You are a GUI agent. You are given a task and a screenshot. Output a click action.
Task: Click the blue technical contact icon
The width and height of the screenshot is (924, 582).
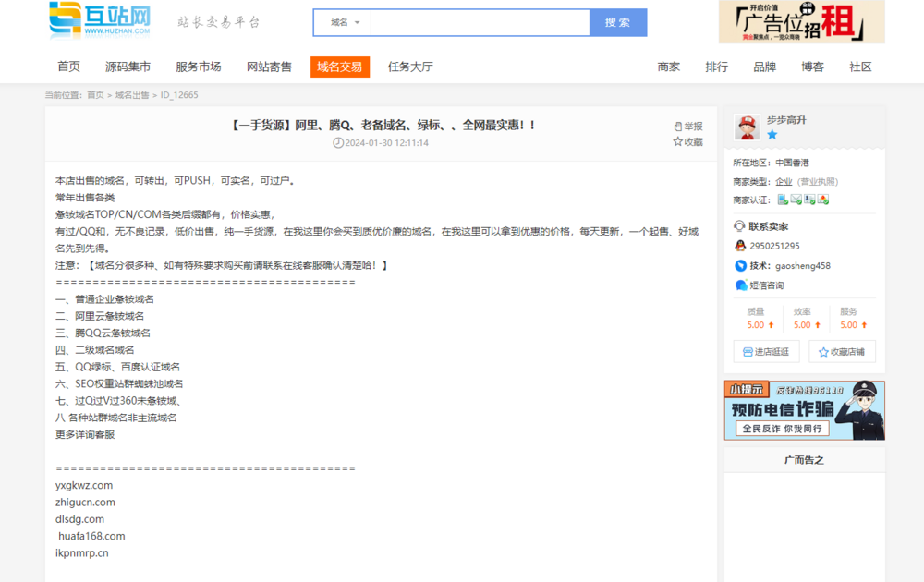click(x=740, y=265)
